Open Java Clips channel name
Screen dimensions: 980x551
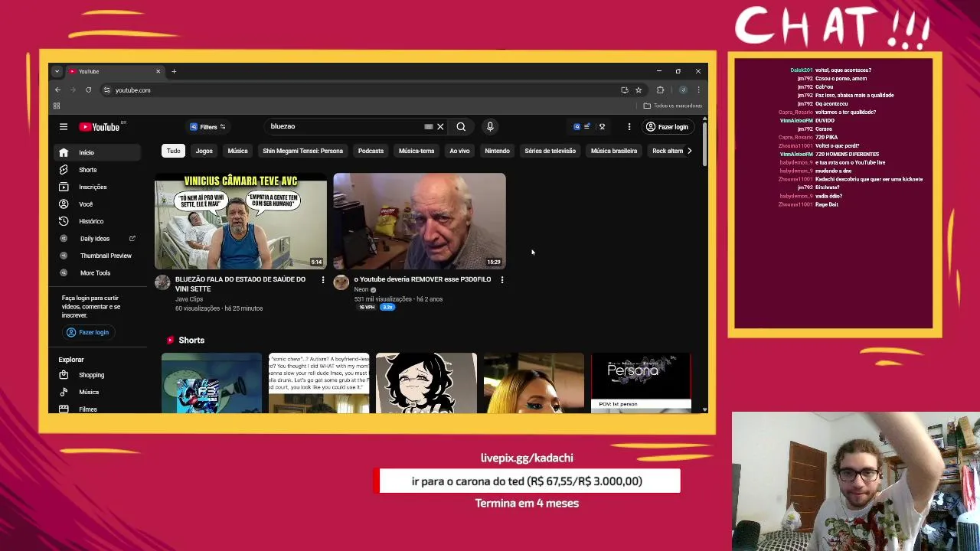[189, 299]
